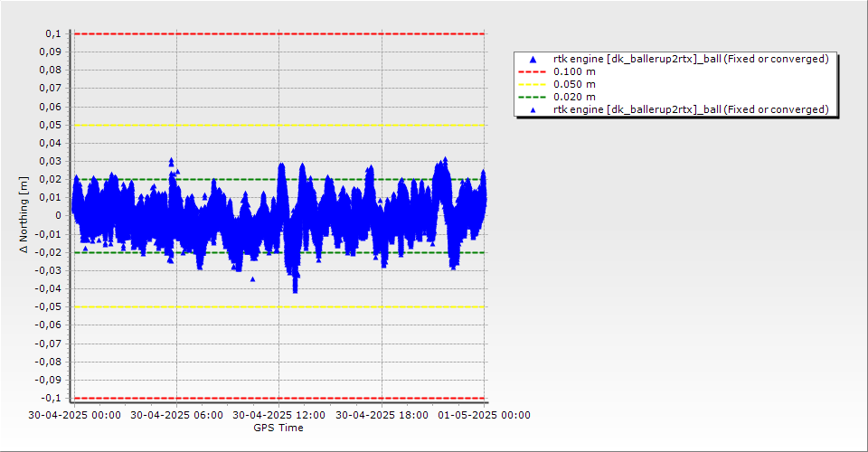Click the small blue triangle legend marker

pyautogui.click(x=533, y=110)
